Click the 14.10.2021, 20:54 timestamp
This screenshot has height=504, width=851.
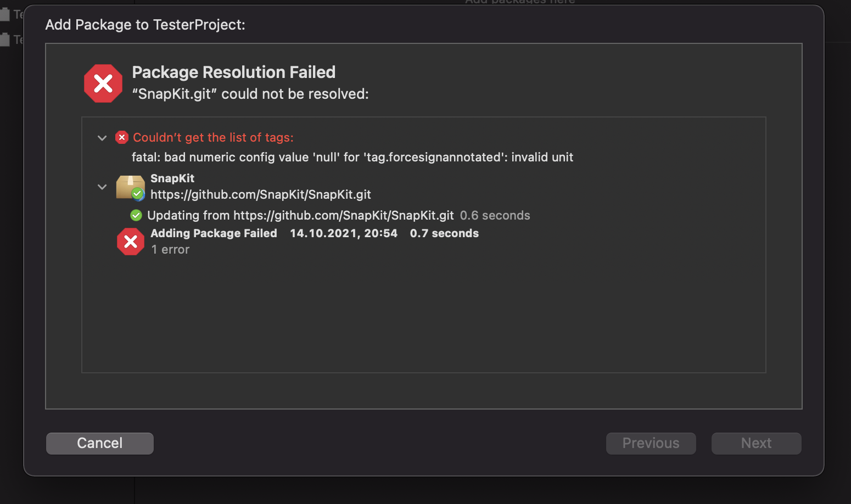344,233
